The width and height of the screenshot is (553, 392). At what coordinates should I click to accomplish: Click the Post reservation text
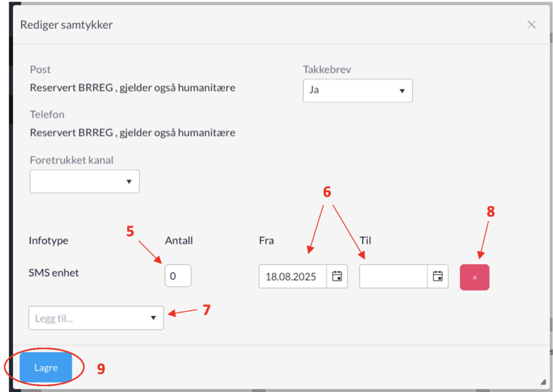(133, 88)
